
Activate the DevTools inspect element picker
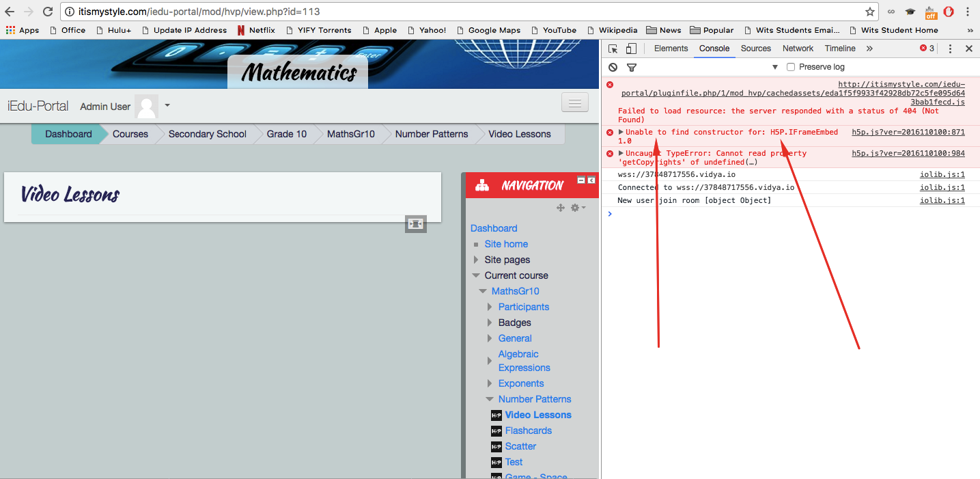click(613, 49)
